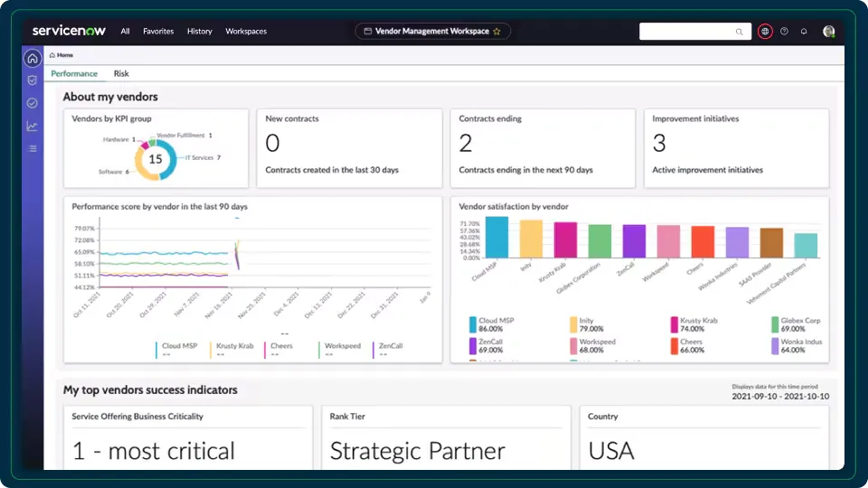Open the All menu
Screen dimensions: 868x488
tap(125, 32)
